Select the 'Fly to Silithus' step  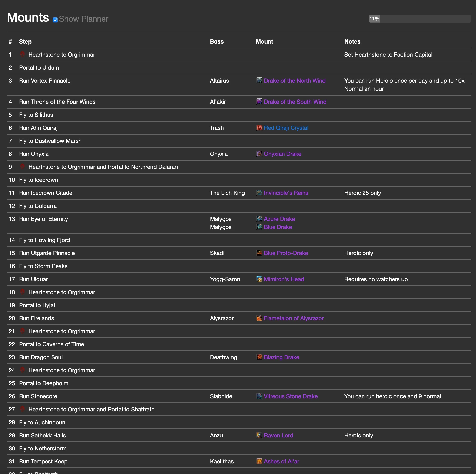point(36,115)
